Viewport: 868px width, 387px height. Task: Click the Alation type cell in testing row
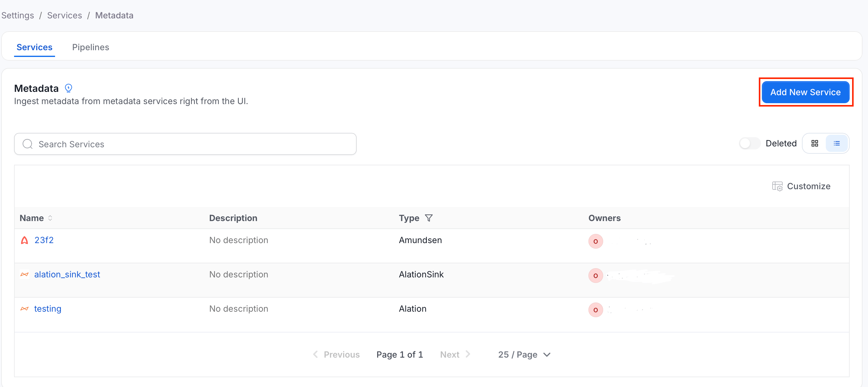pos(413,309)
